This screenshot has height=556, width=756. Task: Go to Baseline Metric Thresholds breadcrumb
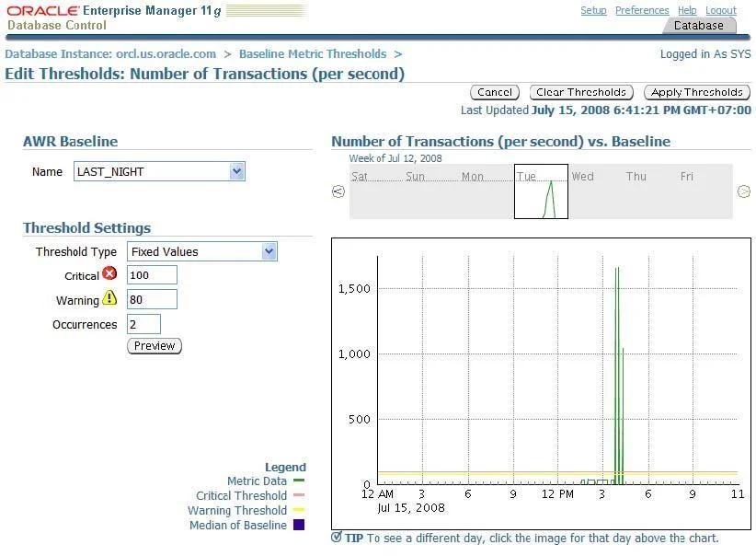313,53
